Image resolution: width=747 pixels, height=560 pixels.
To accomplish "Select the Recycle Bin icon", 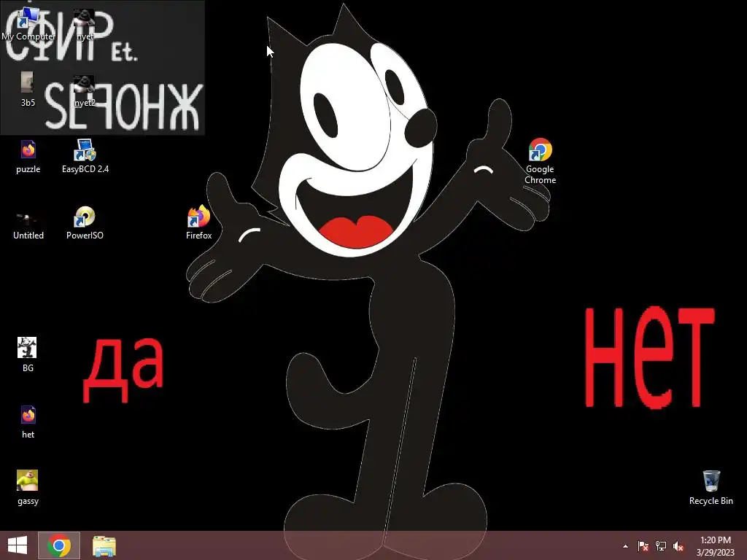I will 711,488.
